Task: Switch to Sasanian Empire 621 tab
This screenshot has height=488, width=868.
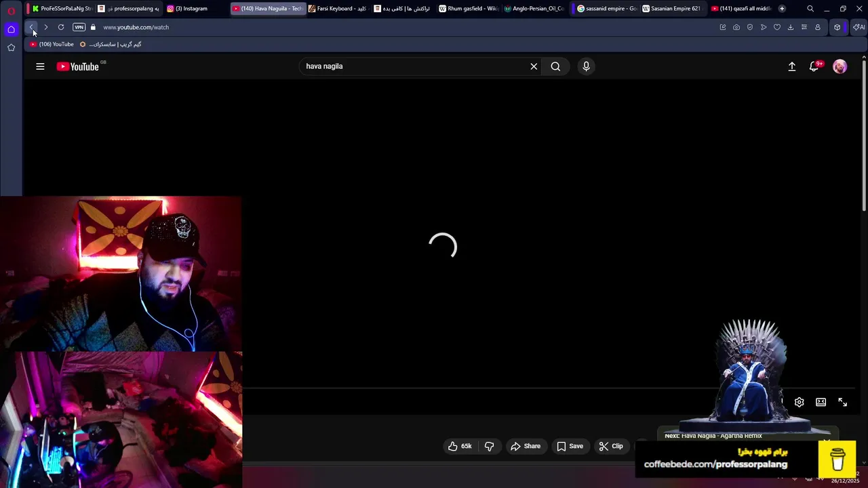Action: [x=671, y=9]
